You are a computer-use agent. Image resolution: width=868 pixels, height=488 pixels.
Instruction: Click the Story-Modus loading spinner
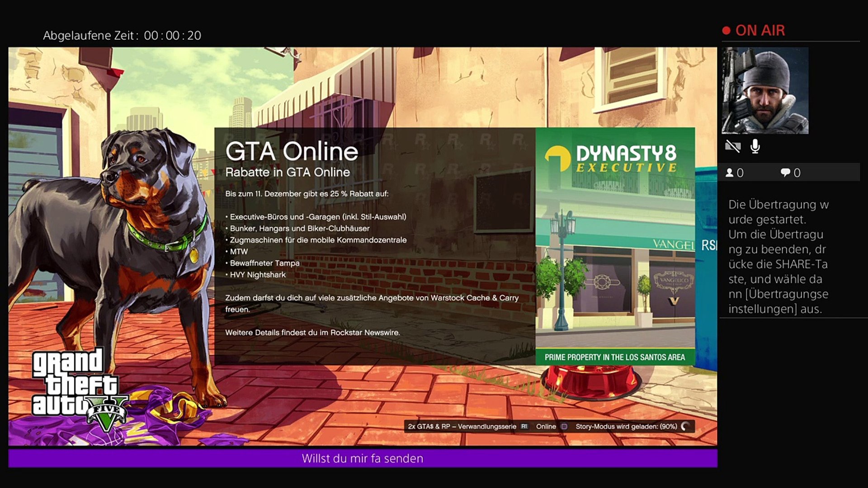pos(685,426)
